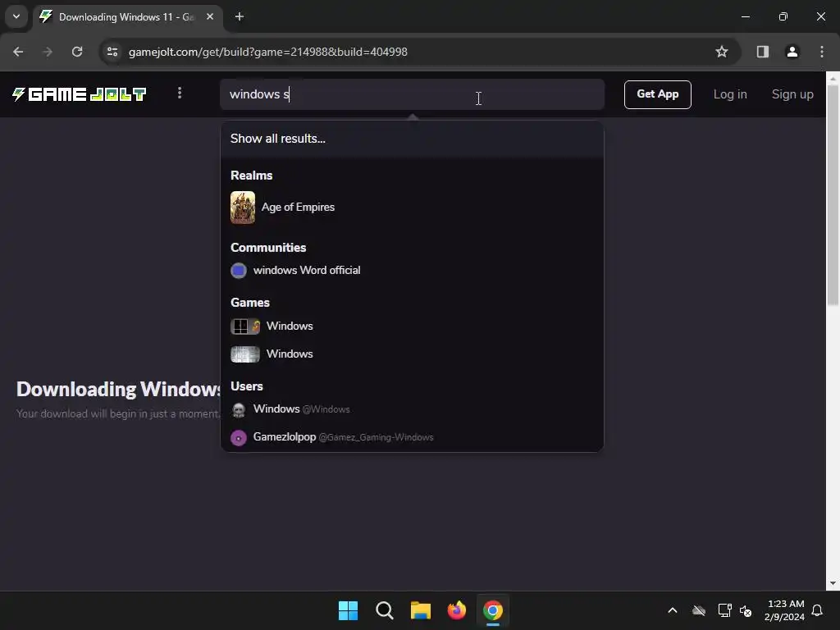Click the address bar URL
Screen dimensions: 840x630
[x=268, y=52]
